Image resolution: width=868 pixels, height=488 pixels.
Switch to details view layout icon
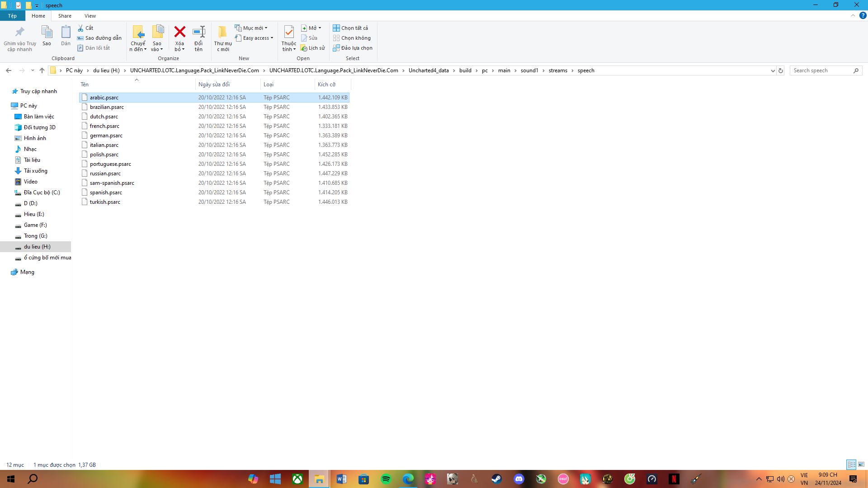pyautogui.click(x=851, y=465)
